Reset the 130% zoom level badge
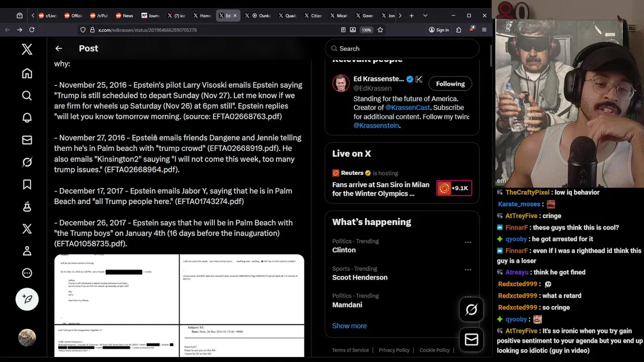644x362 pixels. point(367,30)
